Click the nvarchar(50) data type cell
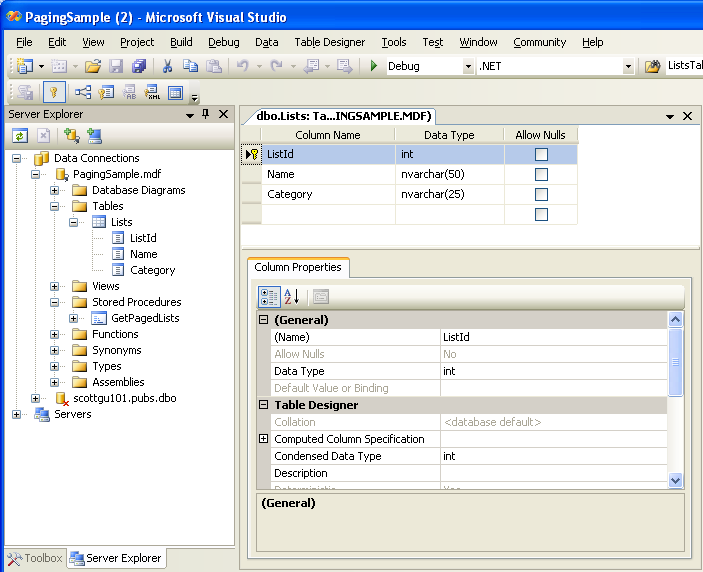 (x=450, y=174)
